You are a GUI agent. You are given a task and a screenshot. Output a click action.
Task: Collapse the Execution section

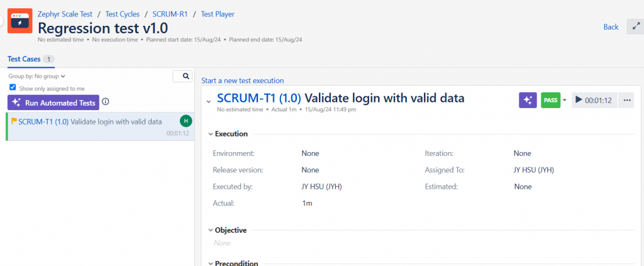point(210,134)
